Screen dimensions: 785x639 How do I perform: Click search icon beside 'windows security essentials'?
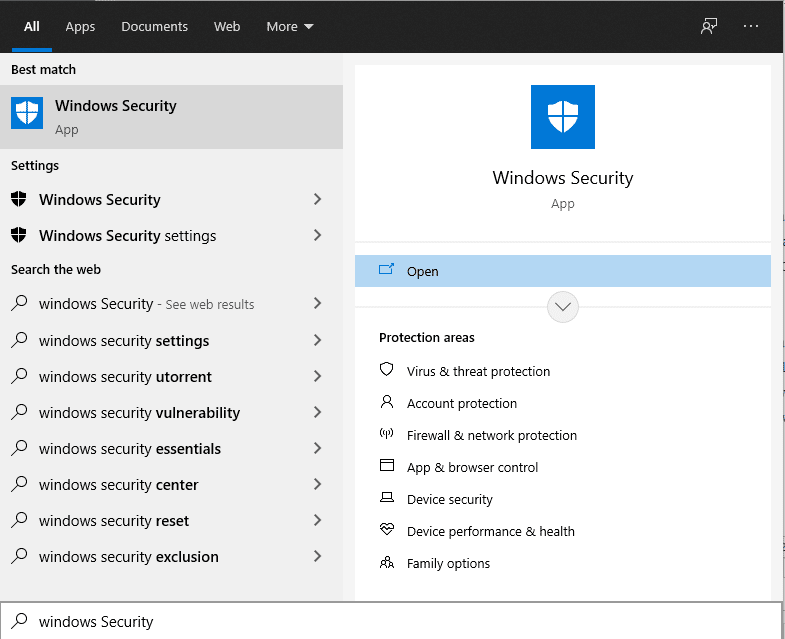(x=19, y=448)
